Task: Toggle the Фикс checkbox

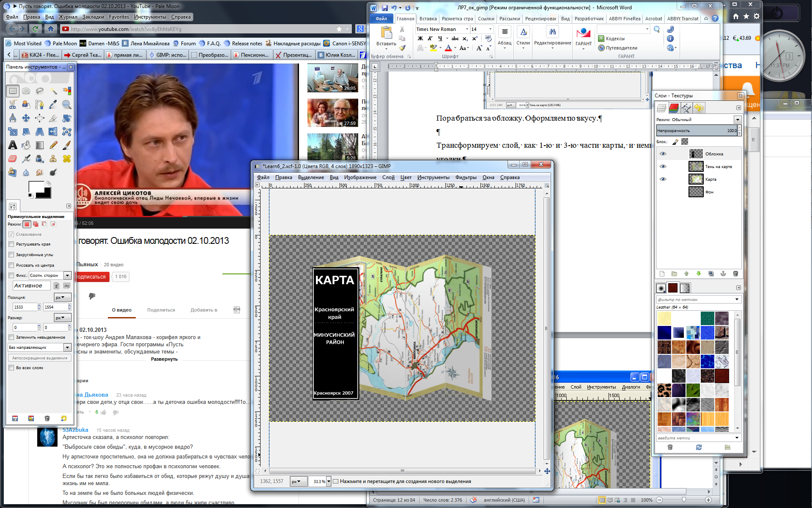Action: [x=11, y=276]
